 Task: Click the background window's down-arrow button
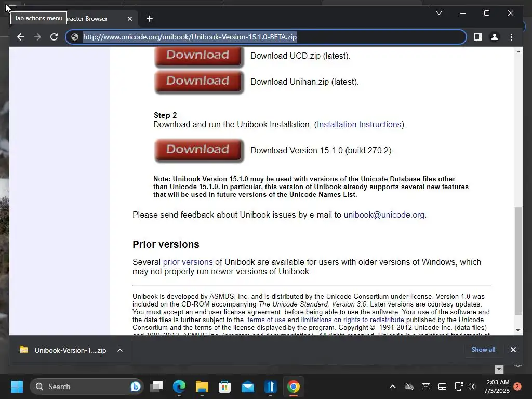[x=499, y=369]
